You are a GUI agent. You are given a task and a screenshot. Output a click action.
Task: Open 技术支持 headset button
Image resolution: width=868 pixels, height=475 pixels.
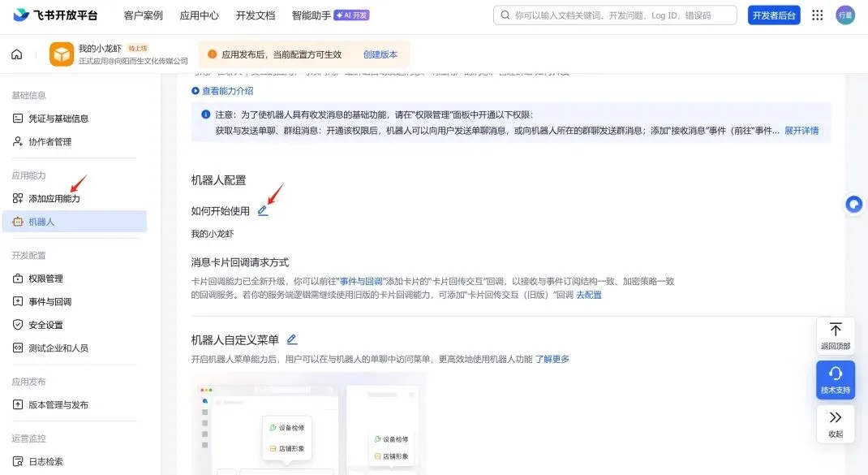pyautogui.click(x=836, y=380)
